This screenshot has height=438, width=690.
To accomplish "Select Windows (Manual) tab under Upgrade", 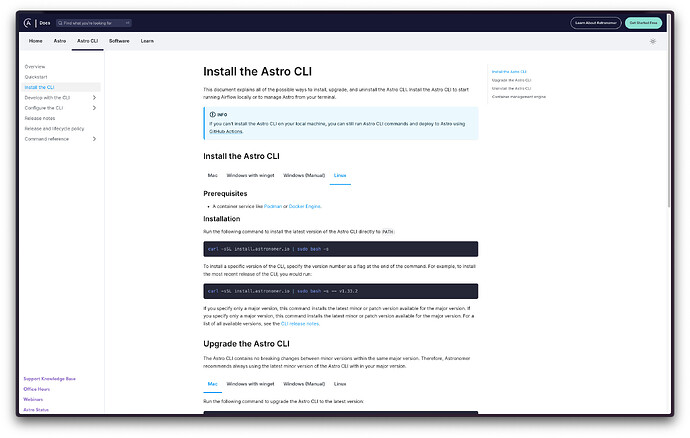I will pyautogui.click(x=304, y=384).
